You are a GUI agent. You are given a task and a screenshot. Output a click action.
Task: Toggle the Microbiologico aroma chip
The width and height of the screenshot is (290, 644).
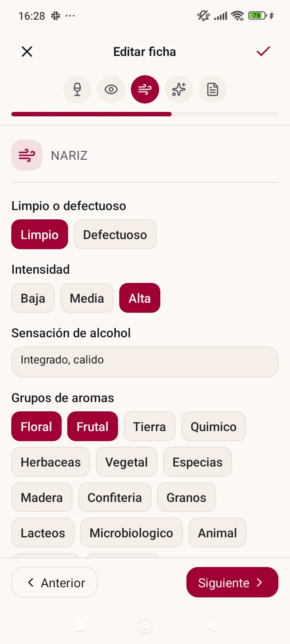point(131,533)
